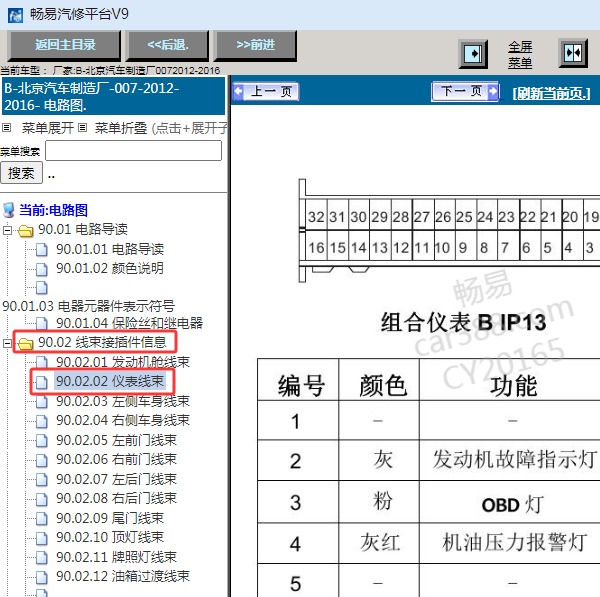600x597 pixels.
Task: Click the B-北京汽车制造厂-007 电路图 header
Action: 113,96
